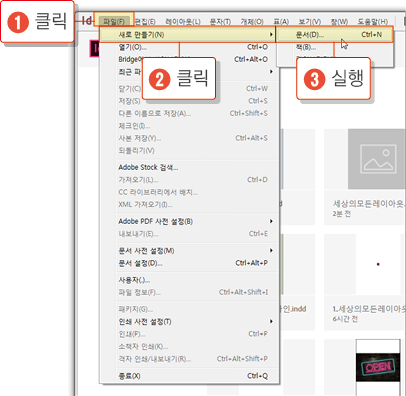Open the 표(A) menu

click(281, 22)
